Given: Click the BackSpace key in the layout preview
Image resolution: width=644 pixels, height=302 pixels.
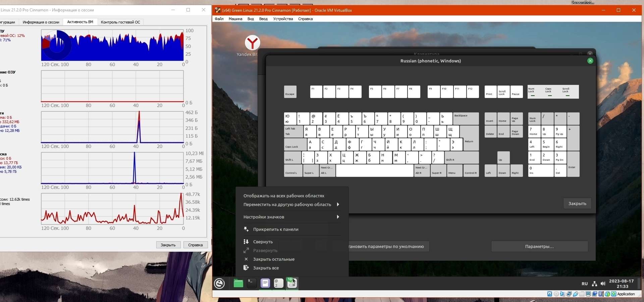Looking at the screenshot, I should tap(466, 118).
